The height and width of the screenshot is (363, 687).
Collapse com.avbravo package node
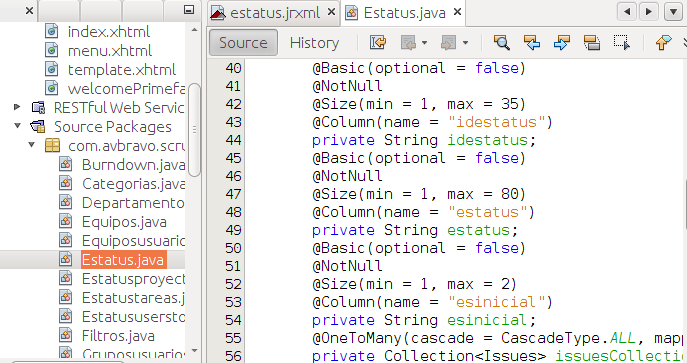[32, 144]
